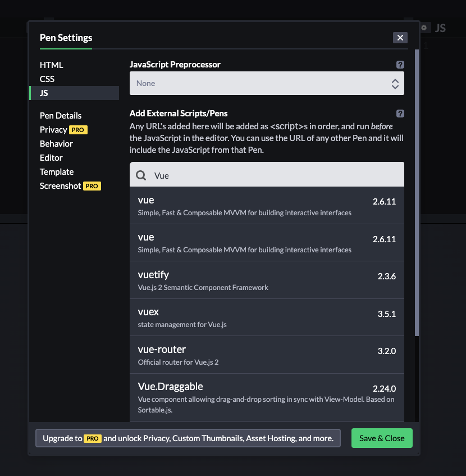Switch to the CSS settings tab

(47, 79)
